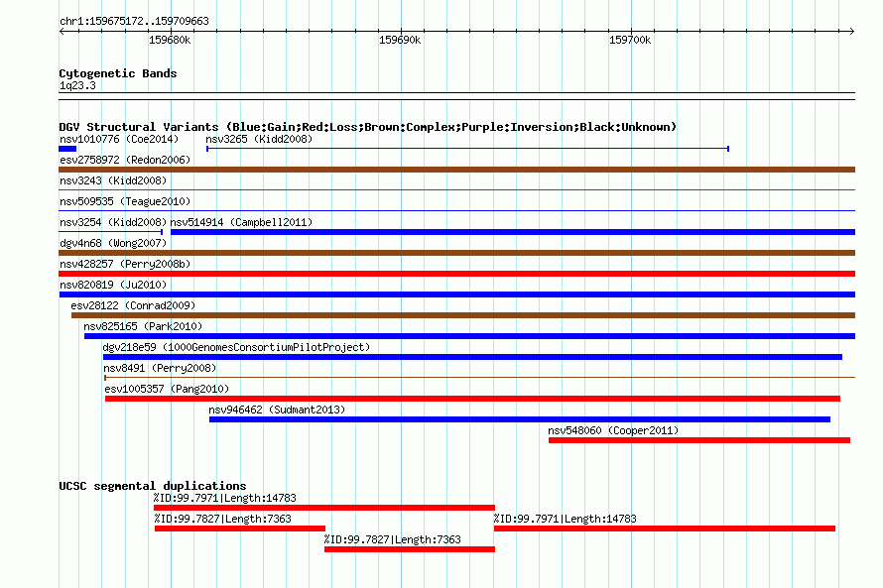
Task: Click the brown esv2758972 complex bar
Action: (456, 170)
